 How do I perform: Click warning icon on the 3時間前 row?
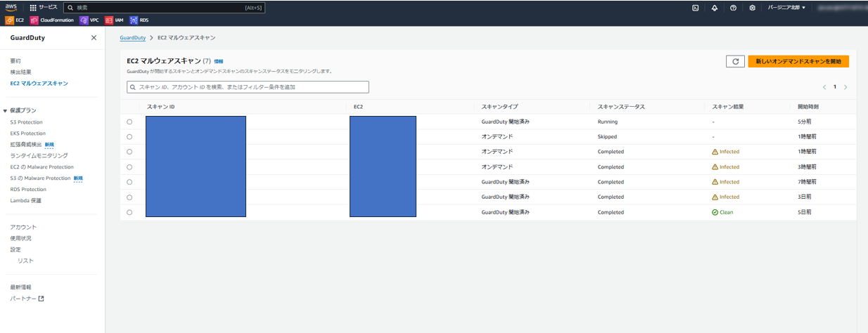(715, 167)
